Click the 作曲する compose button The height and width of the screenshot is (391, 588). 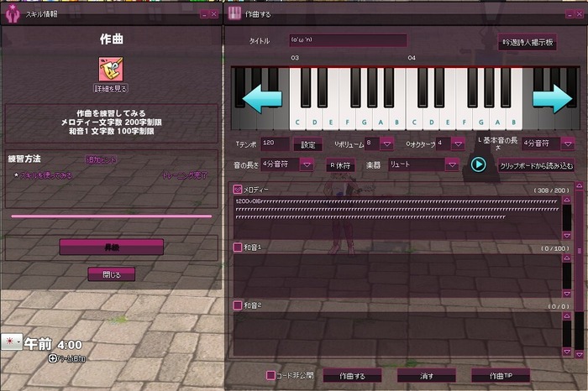pos(352,376)
